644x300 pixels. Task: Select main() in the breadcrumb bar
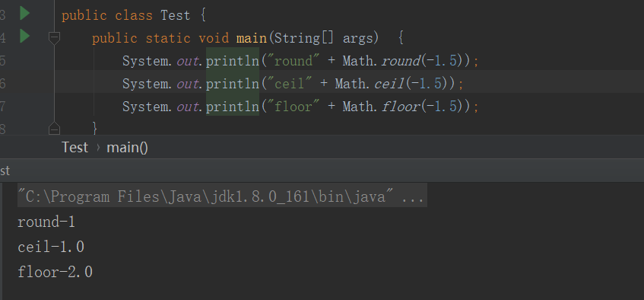point(127,147)
